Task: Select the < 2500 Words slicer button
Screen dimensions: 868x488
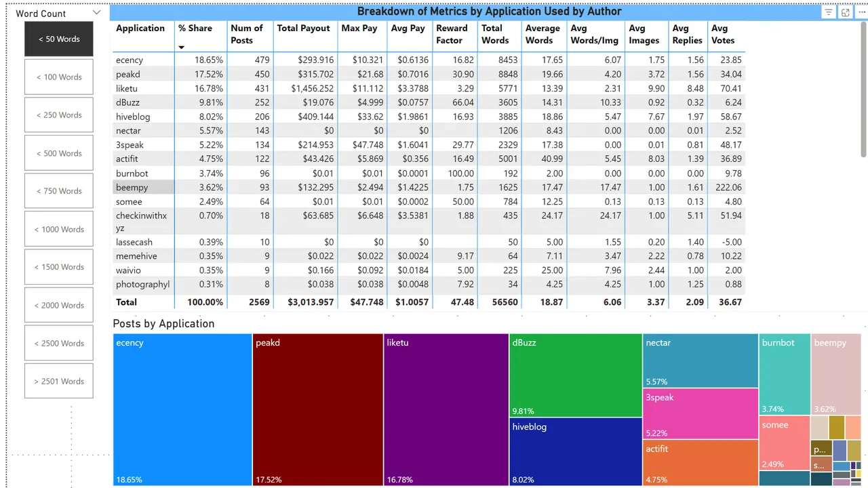Action: click(x=59, y=343)
